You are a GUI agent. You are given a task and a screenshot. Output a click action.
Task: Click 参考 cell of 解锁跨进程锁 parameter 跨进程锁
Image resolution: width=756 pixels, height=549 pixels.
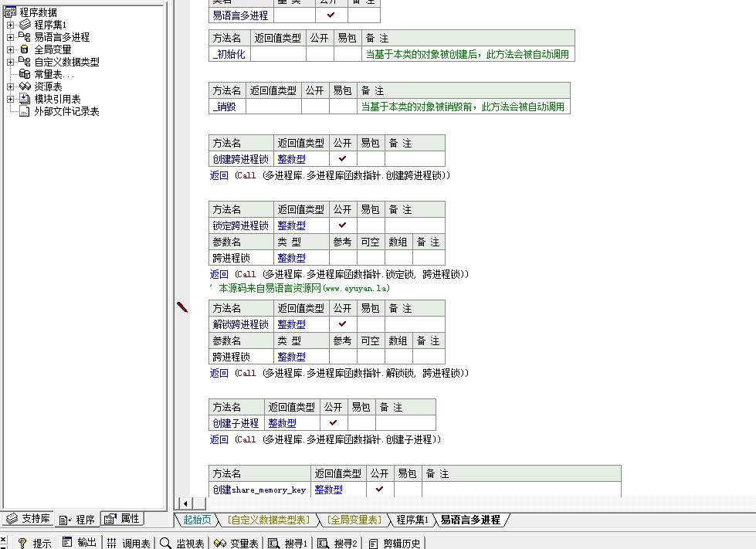coord(343,357)
